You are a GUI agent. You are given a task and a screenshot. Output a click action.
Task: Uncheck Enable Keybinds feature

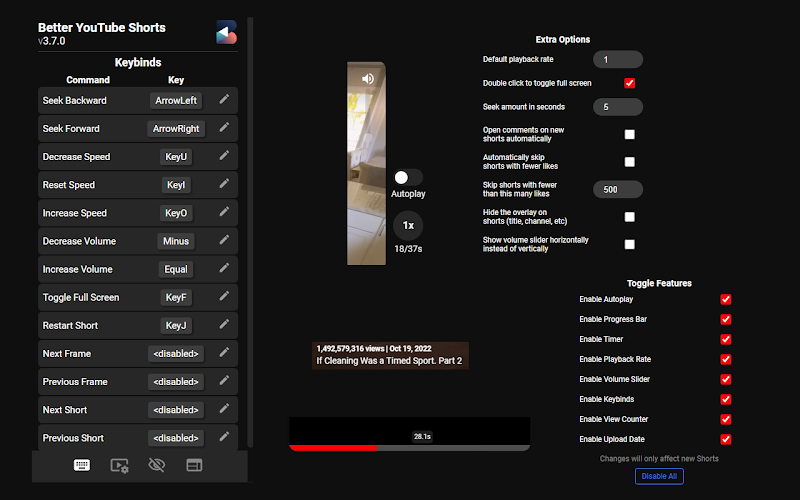[726, 399]
